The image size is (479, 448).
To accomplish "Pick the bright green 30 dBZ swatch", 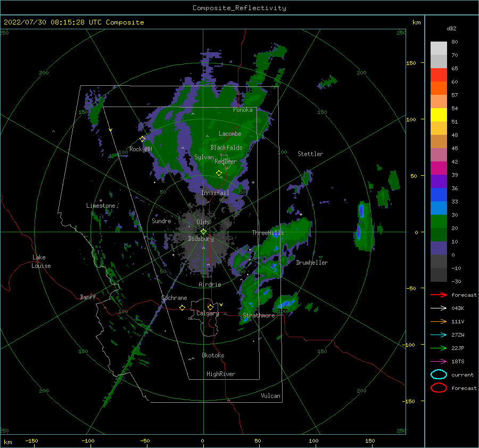I will 439,222.
